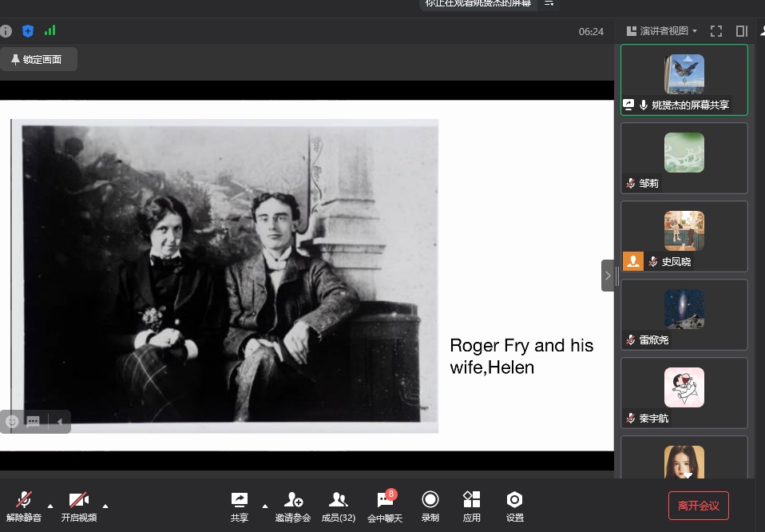Enter full screen mode
765x532 pixels.
pos(716,31)
